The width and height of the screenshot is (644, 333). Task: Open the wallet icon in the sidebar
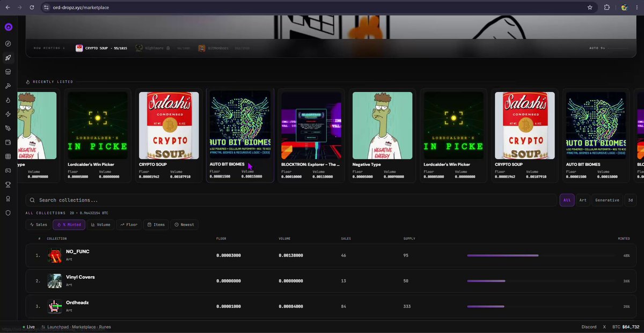pos(8,143)
